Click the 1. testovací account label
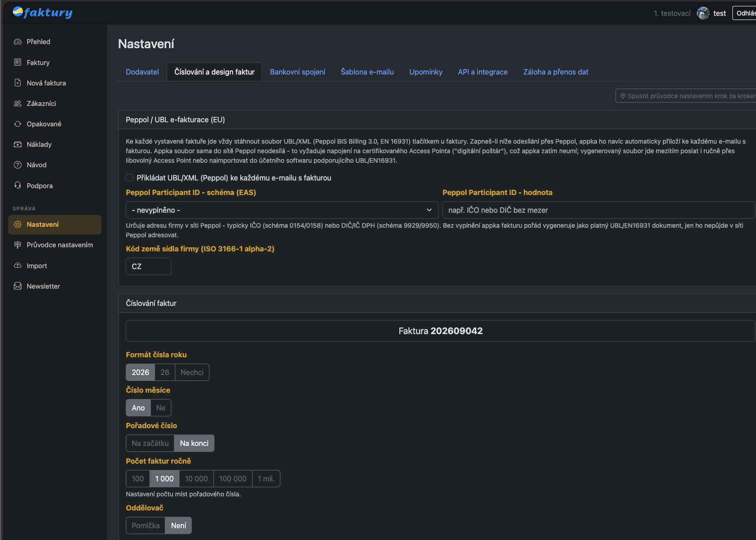756x540 pixels. pyautogui.click(x=672, y=13)
